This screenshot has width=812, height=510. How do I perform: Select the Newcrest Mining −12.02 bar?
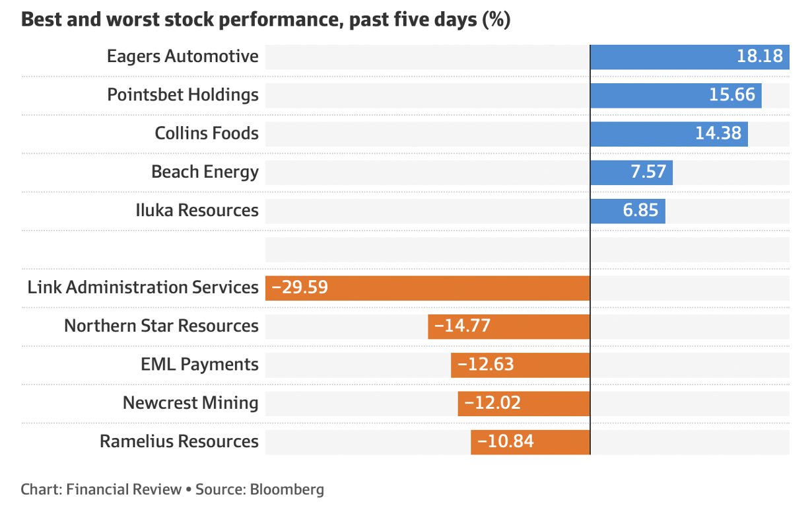(x=524, y=403)
